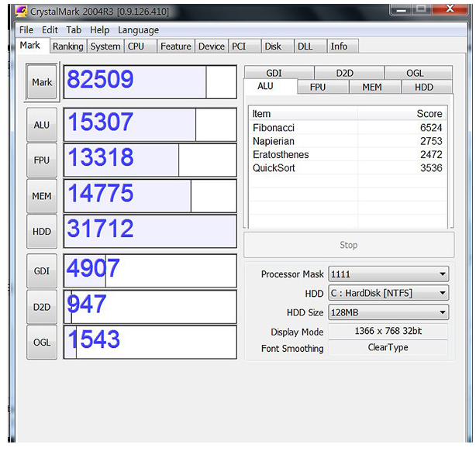Open the Edit menu

pyautogui.click(x=50, y=29)
